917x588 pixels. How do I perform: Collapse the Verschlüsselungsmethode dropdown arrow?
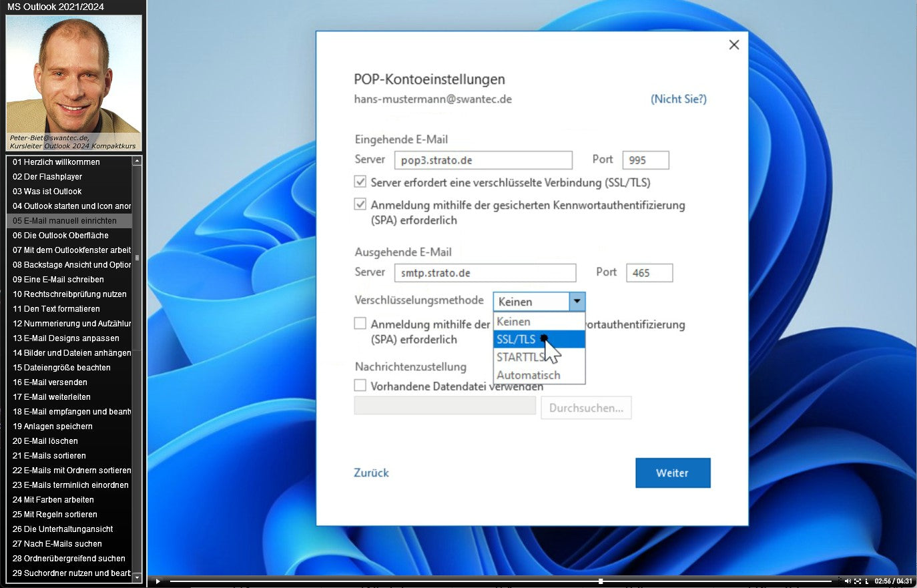pos(577,302)
